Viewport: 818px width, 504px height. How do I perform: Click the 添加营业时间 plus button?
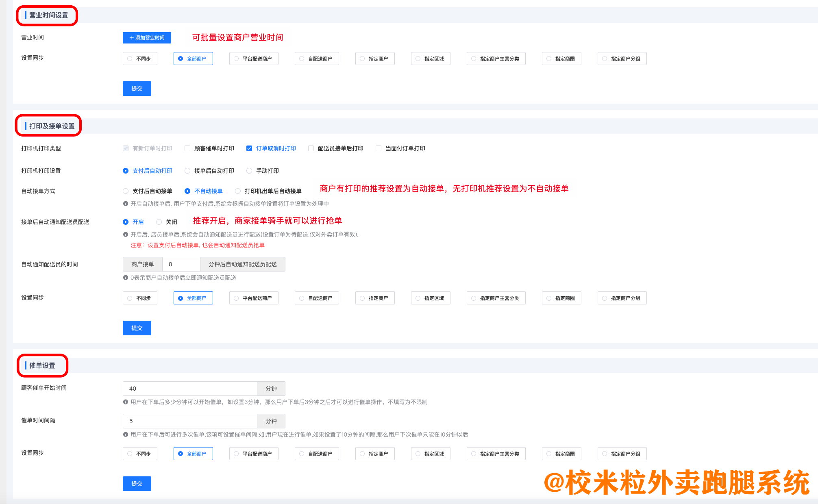(147, 38)
